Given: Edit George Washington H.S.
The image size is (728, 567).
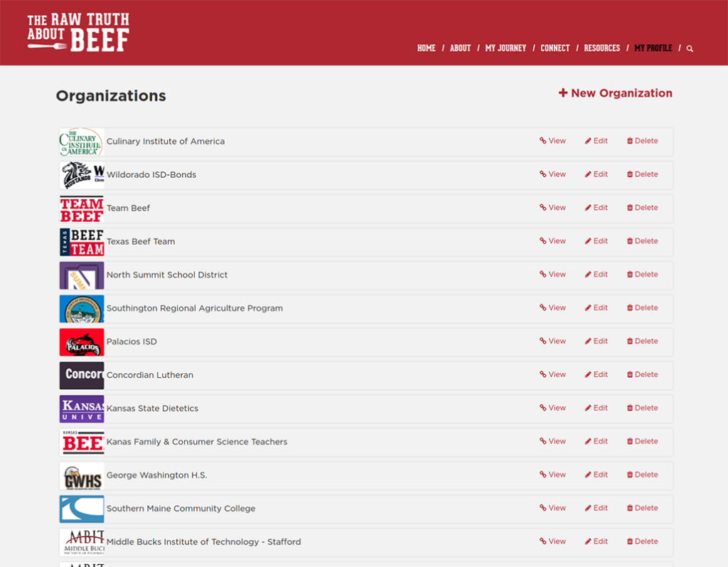Looking at the screenshot, I should [x=596, y=475].
